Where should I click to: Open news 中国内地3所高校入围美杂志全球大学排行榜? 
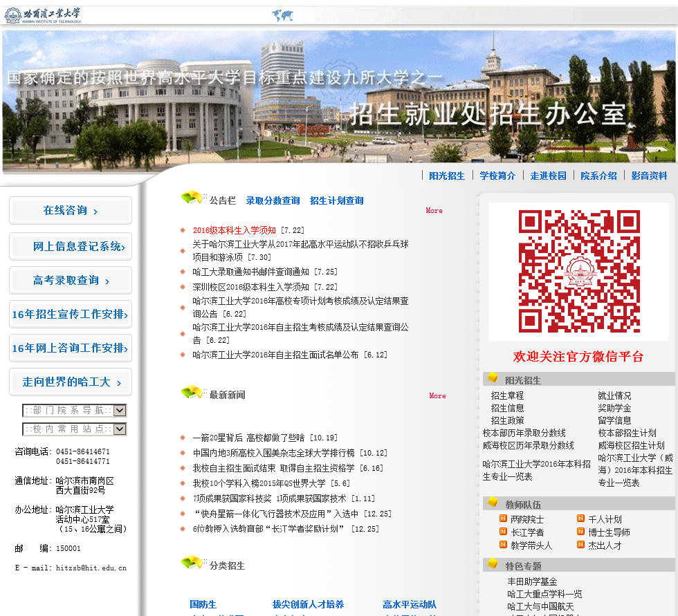274,453
